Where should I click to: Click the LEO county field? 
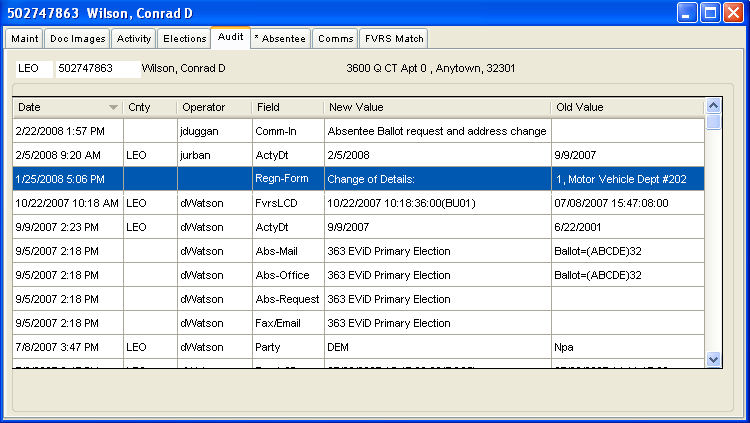tap(35, 69)
